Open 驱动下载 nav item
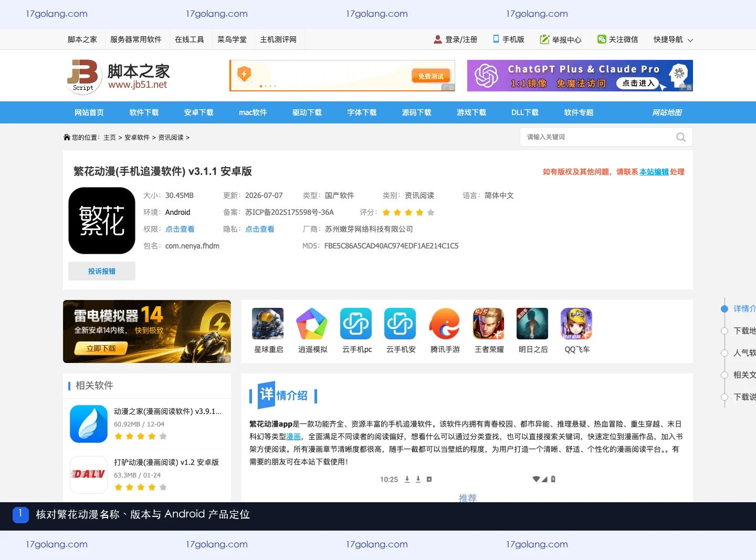This screenshot has width=756, height=560. (307, 112)
